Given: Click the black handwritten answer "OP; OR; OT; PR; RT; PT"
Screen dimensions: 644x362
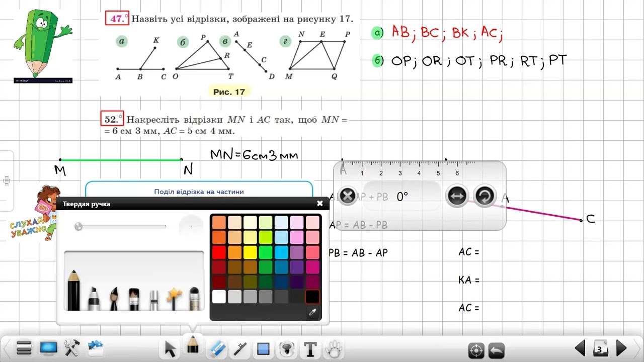Looking at the screenshot, I should [479, 61].
